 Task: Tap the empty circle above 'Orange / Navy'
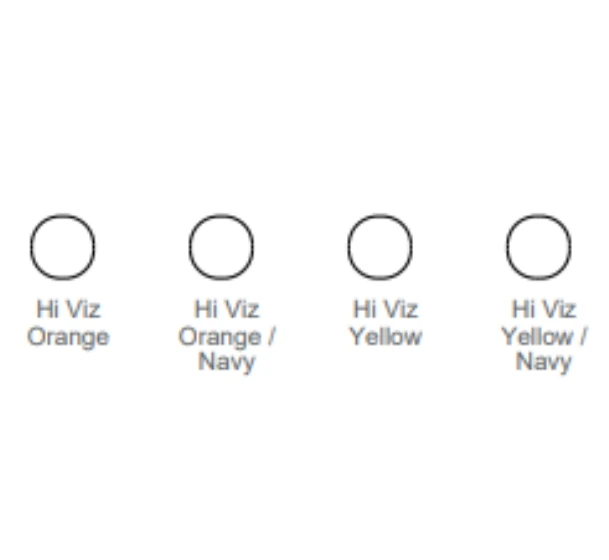[221, 247]
